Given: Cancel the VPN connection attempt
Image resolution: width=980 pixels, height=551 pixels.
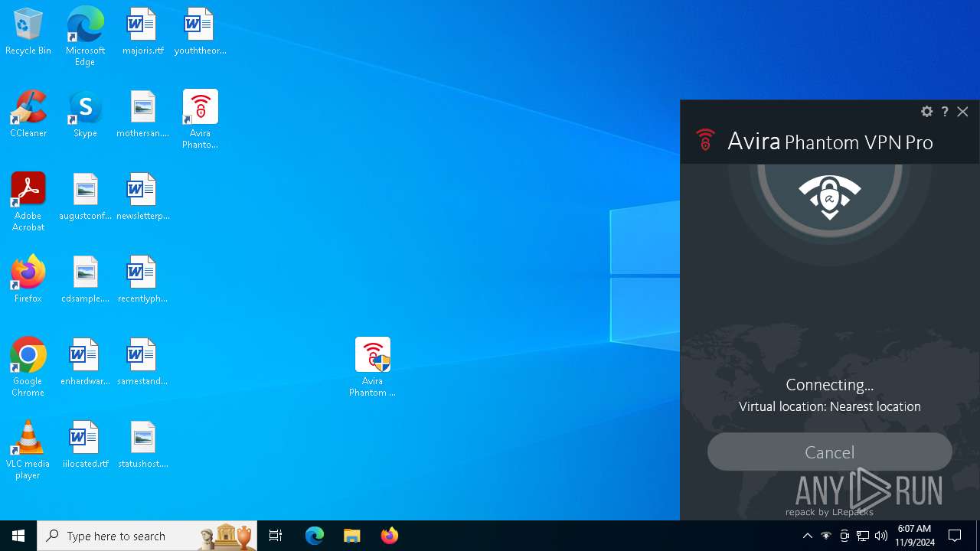Looking at the screenshot, I should [830, 452].
